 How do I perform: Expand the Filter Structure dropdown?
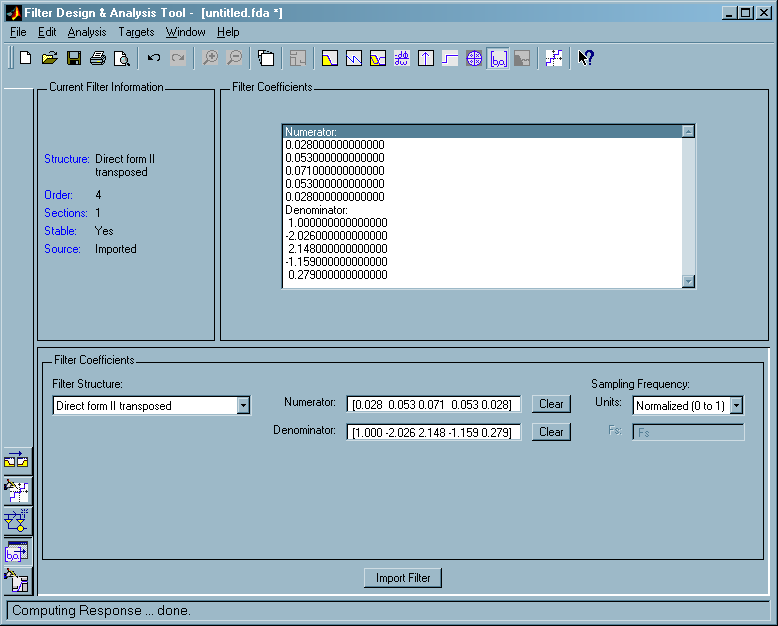[x=243, y=406]
